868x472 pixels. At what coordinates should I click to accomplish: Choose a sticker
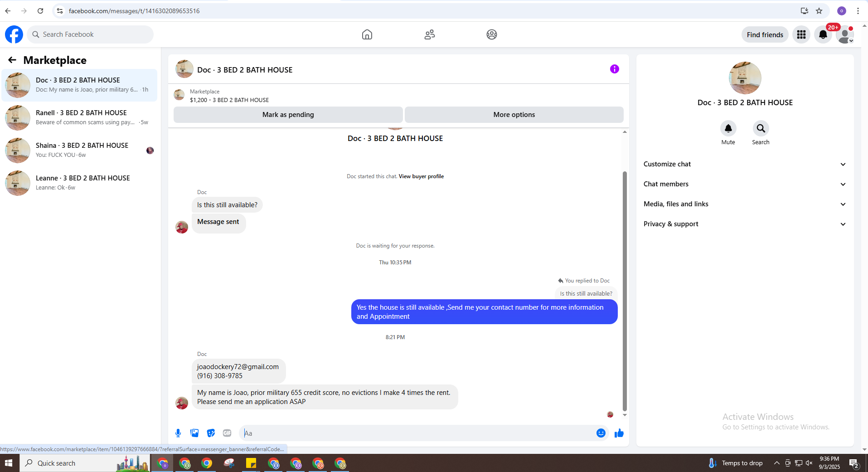pos(211,433)
